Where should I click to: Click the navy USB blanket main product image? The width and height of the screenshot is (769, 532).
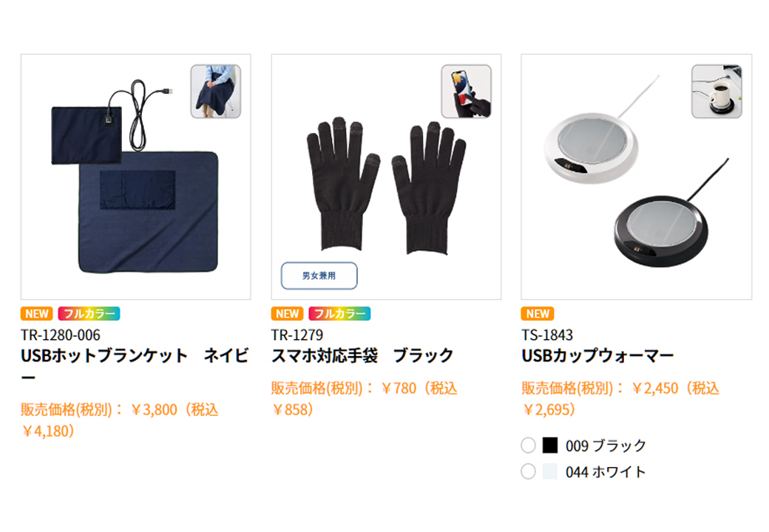[136, 177]
